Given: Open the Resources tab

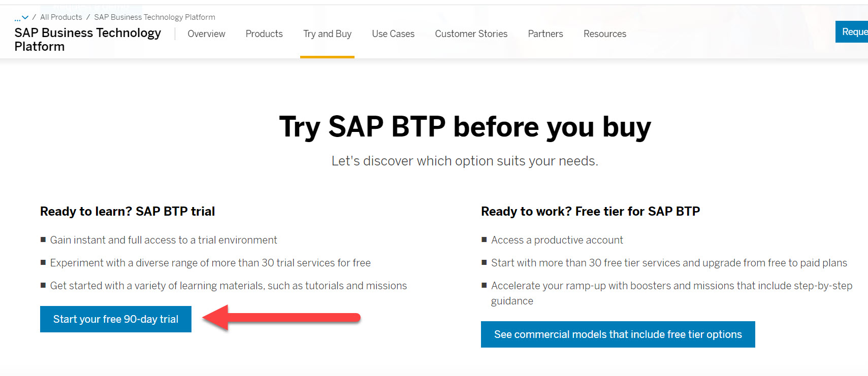Looking at the screenshot, I should (x=604, y=34).
